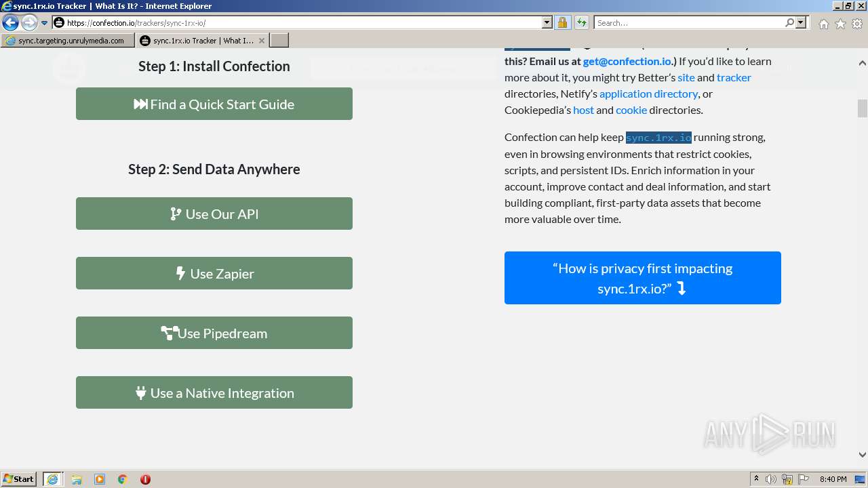Viewport: 868px width, 488px height.
Task: Click the red Opera taskbar icon
Action: pyautogui.click(x=145, y=479)
